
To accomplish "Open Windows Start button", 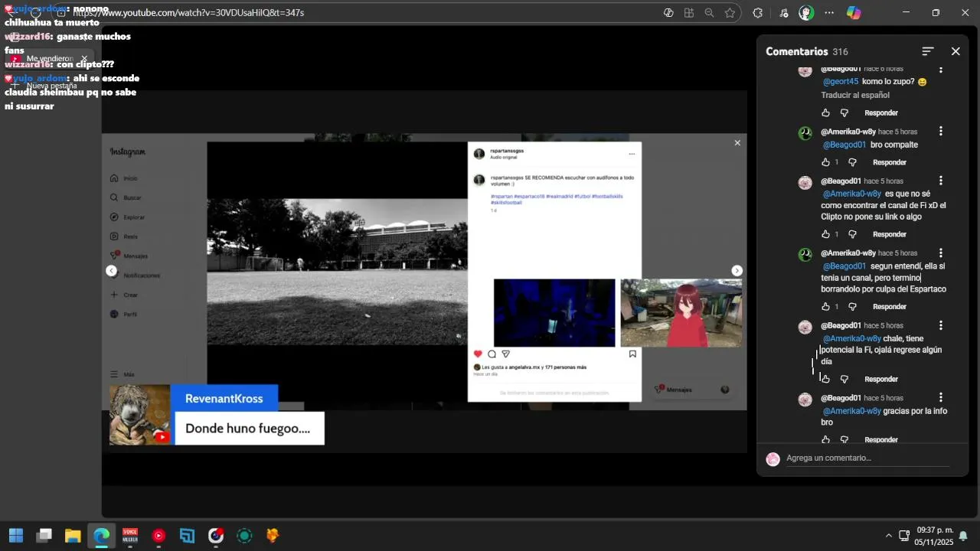I will click(15, 536).
